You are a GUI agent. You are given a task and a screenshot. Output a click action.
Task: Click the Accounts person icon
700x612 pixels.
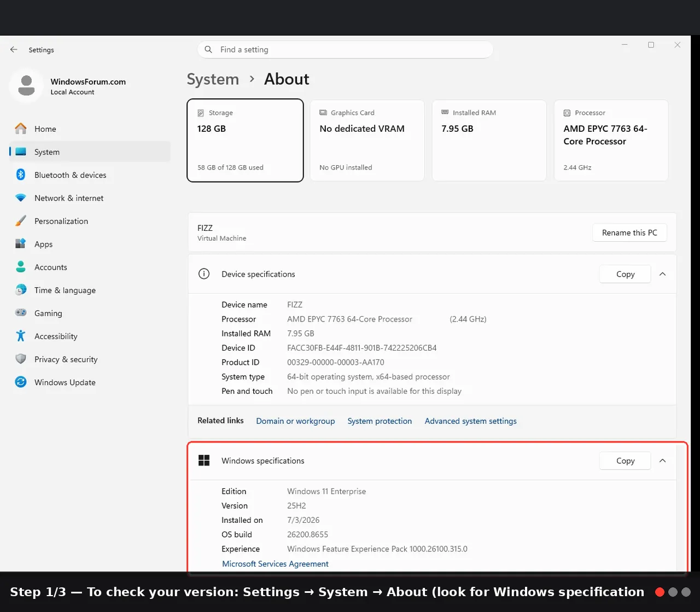(21, 267)
